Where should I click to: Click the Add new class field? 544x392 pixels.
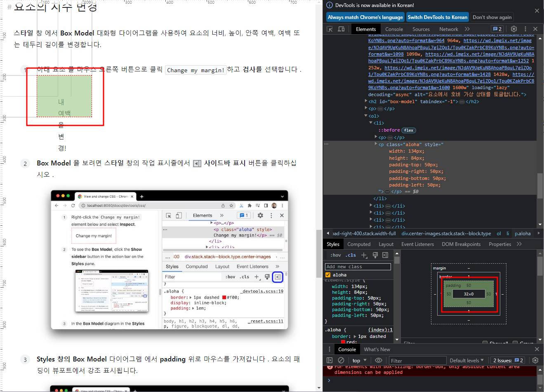point(358,267)
